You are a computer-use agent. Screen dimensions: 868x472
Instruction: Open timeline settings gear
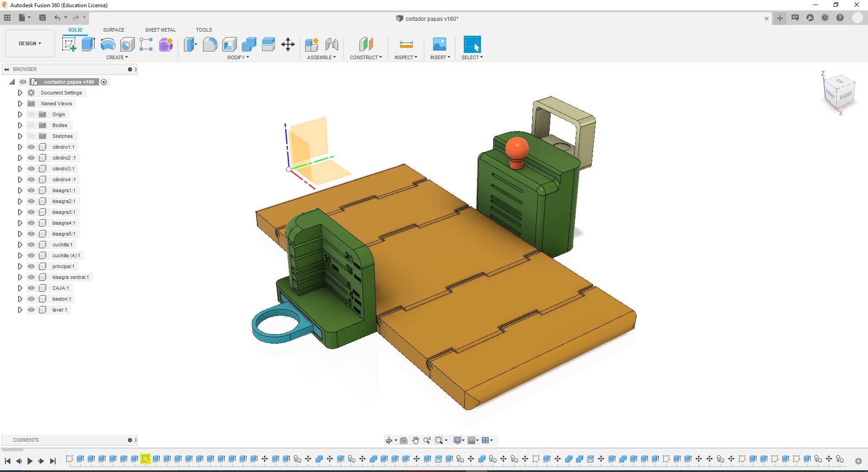tap(858, 461)
